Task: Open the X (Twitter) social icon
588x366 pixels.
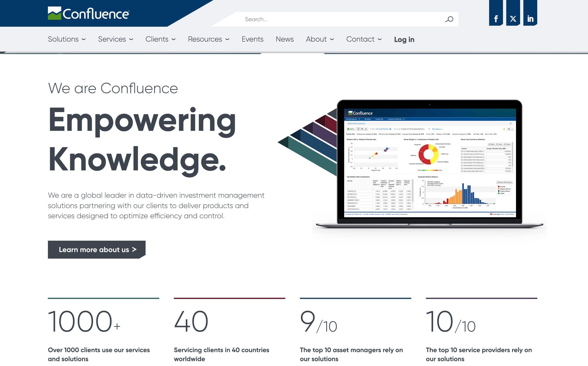Action: (x=513, y=13)
